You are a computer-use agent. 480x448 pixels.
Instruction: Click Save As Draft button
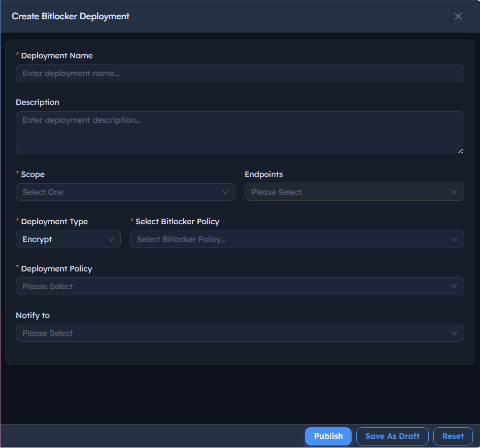click(x=392, y=436)
